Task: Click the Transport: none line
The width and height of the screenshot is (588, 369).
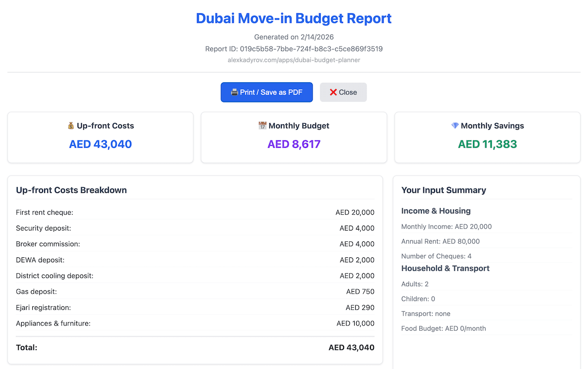Action: 426,314
